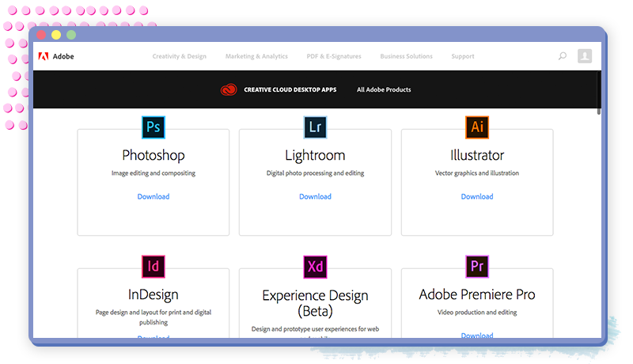The height and width of the screenshot is (364, 633).
Task: Select the Creative Cloud Desktop Apps tab
Action: tap(290, 89)
